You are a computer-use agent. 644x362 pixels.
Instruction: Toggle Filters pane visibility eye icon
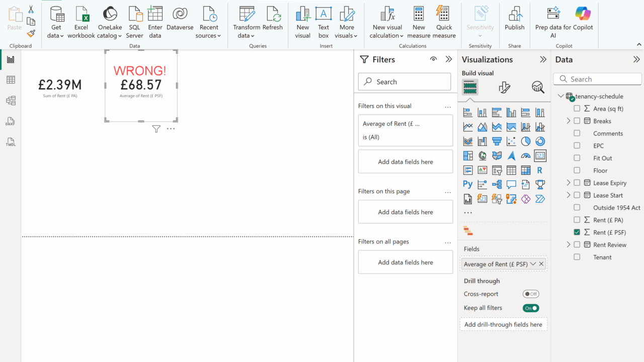pos(433,59)
